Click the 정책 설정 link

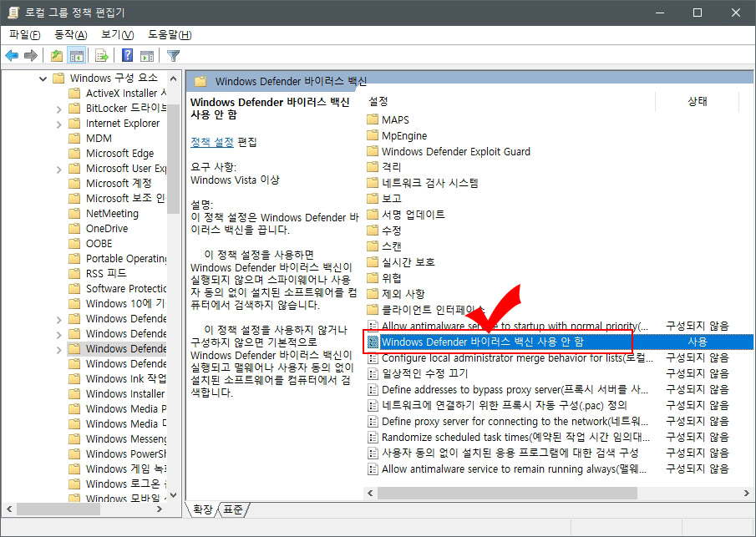pos(212,142)
